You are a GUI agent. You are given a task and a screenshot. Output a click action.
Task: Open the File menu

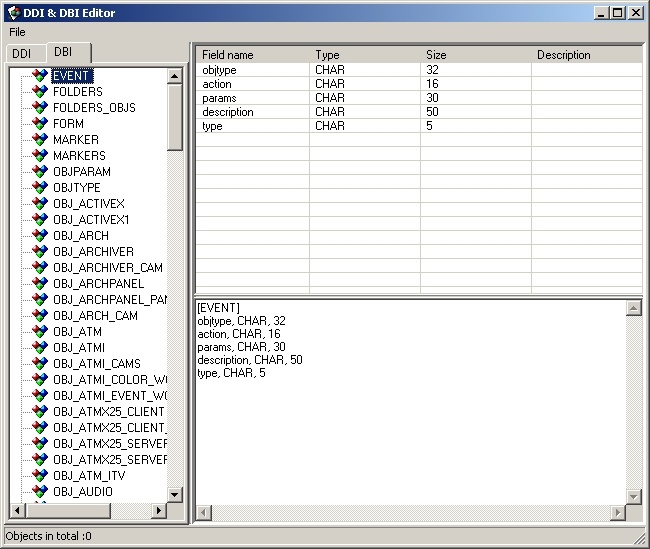[x=18, y=32]
